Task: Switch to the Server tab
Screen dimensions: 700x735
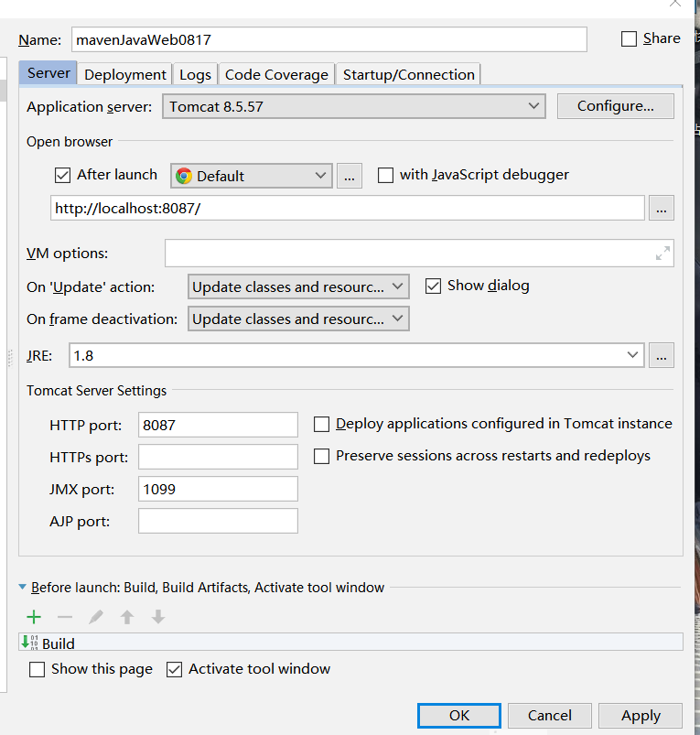Action: tap(48, 73)
